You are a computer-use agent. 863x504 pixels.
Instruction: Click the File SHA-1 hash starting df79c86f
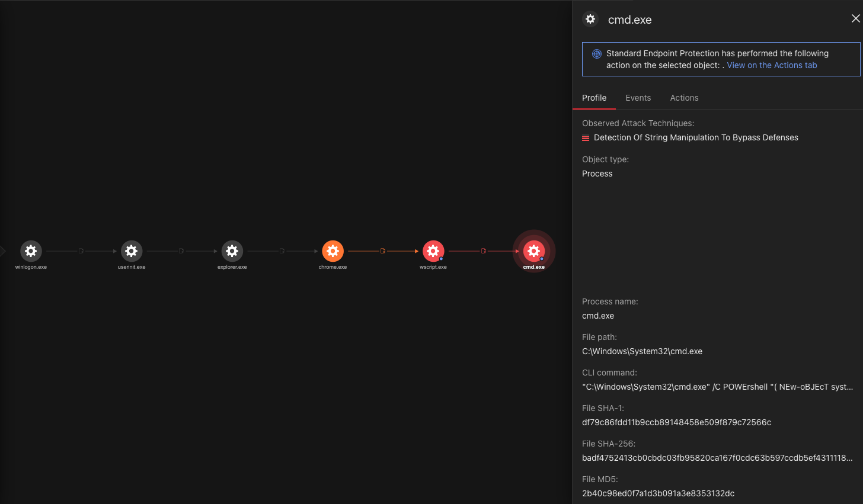pyautogui.click(x=676, y=422)
